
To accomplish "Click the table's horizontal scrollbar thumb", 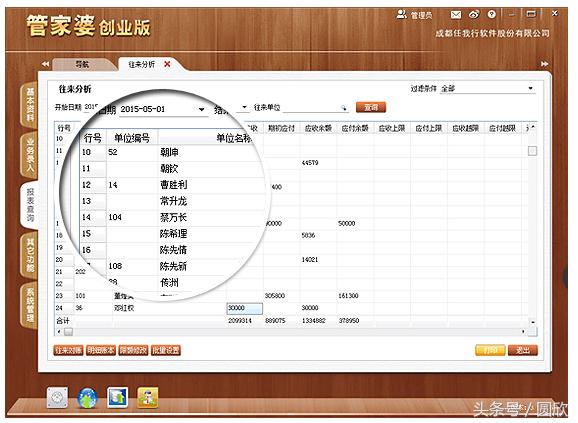I will click(69, 332).
